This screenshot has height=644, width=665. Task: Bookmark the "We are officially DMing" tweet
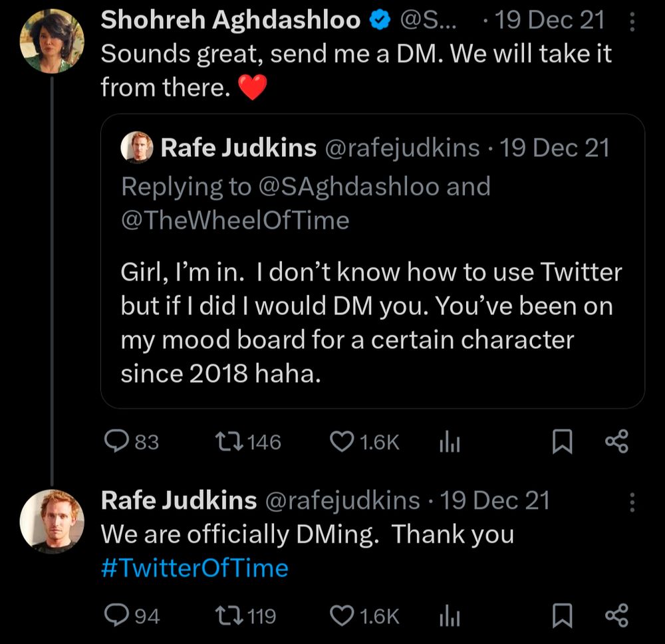click(563, 615)
